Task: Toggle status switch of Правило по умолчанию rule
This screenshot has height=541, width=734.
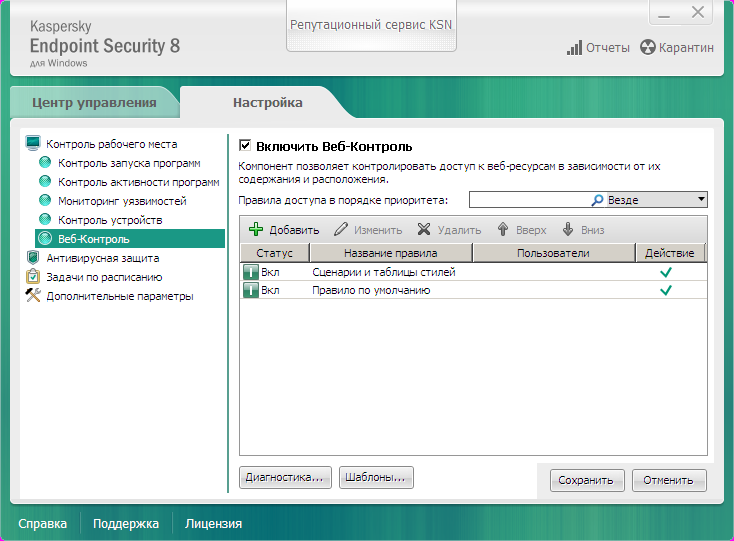Action: [251, 290]
